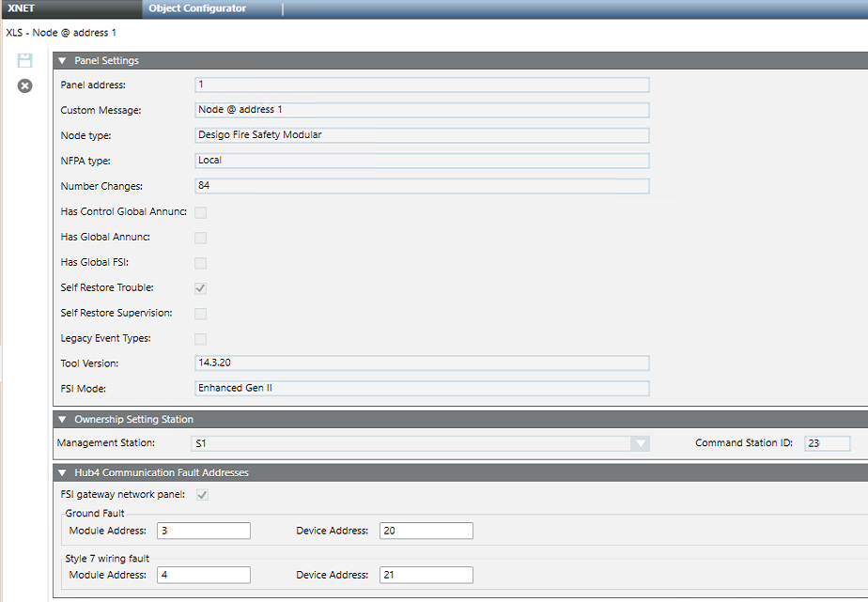The height and width of the screenshot is (602, 868).
Task: Check the Legacy Event Types option
Action: click(x=200, y=339)
